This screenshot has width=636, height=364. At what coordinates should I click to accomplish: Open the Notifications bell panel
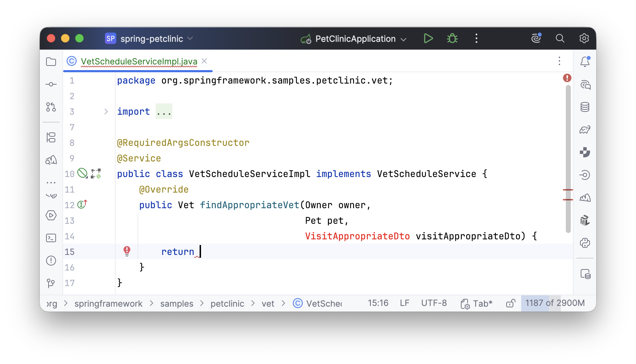[x=585, y=62]
